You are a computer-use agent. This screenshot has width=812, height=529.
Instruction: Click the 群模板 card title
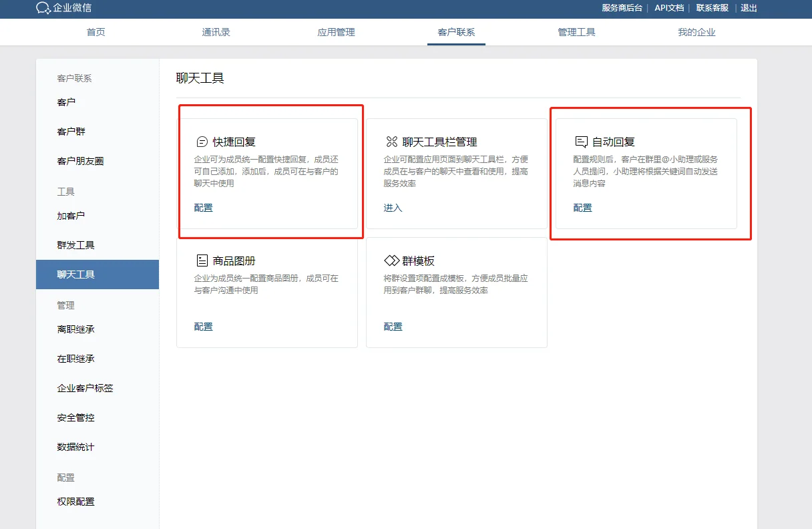[x=419, y=260]
